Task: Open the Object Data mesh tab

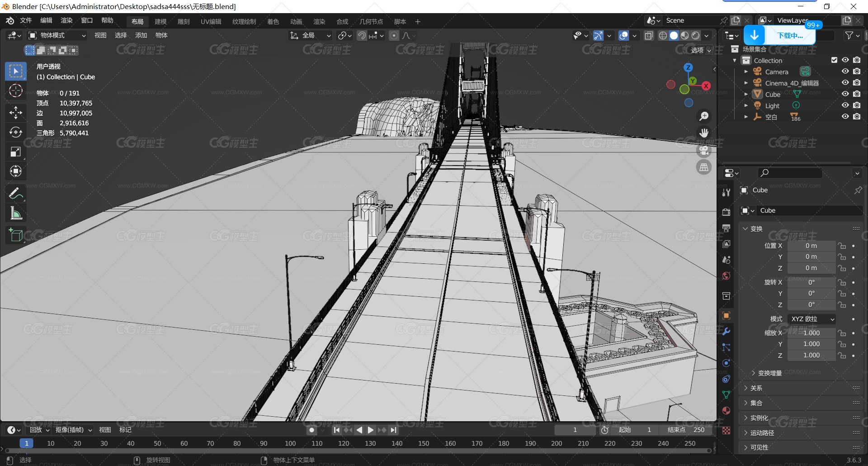Action: 726,395
